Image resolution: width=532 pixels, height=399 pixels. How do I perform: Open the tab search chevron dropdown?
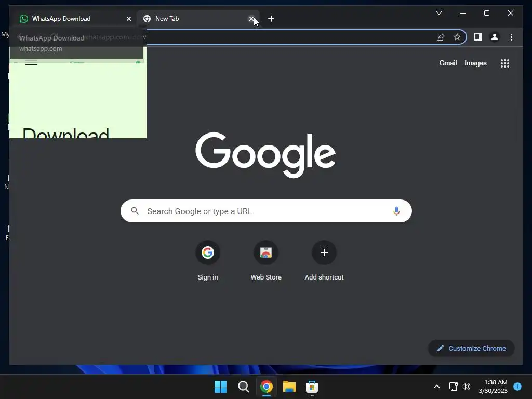tap(438, 13)
